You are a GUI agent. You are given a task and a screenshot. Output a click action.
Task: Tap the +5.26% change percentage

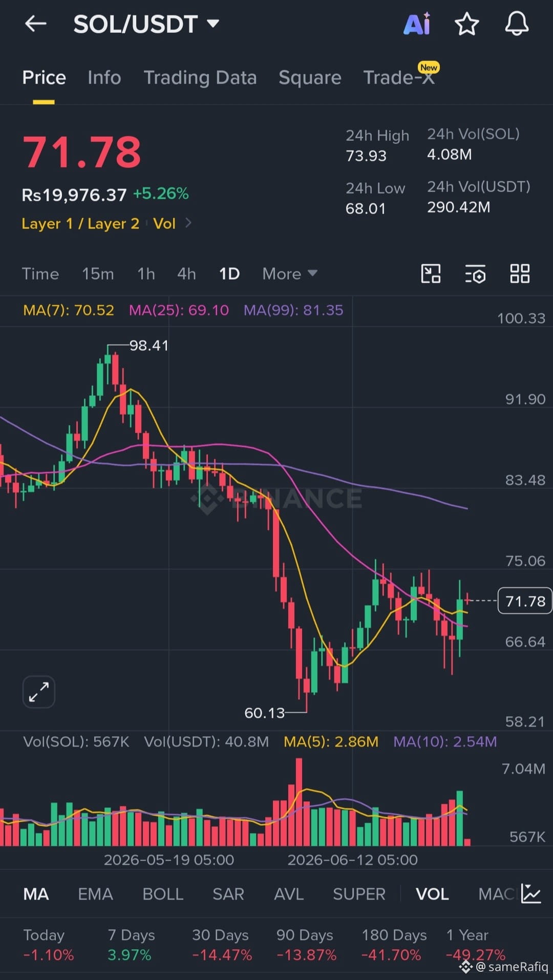(x=161, y=194)
